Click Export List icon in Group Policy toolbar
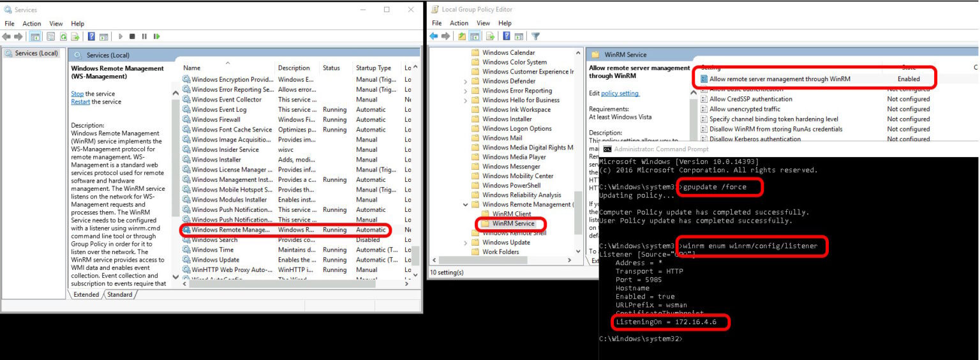This screenshot has width=980, height=360. coord(491,36)
